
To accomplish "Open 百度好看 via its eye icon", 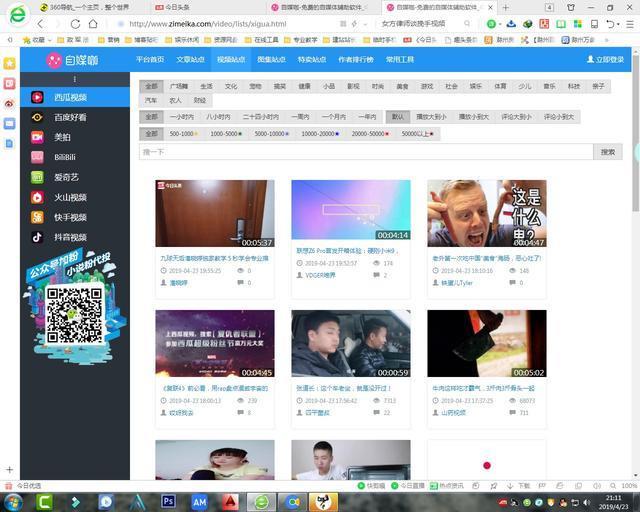I will 37,117.
